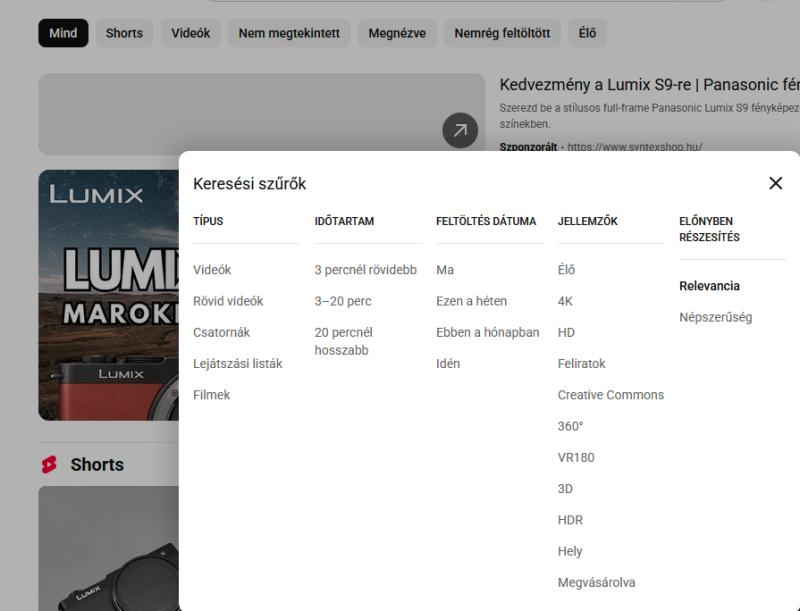Click the IDŐTARTAM column header

pos(344,221)
